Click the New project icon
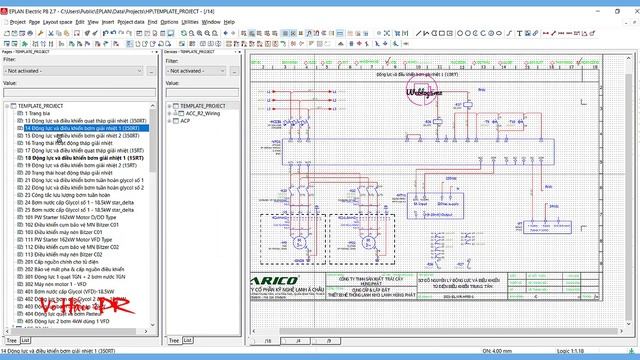Screen dimensions: 640x360 coord(7,33)
